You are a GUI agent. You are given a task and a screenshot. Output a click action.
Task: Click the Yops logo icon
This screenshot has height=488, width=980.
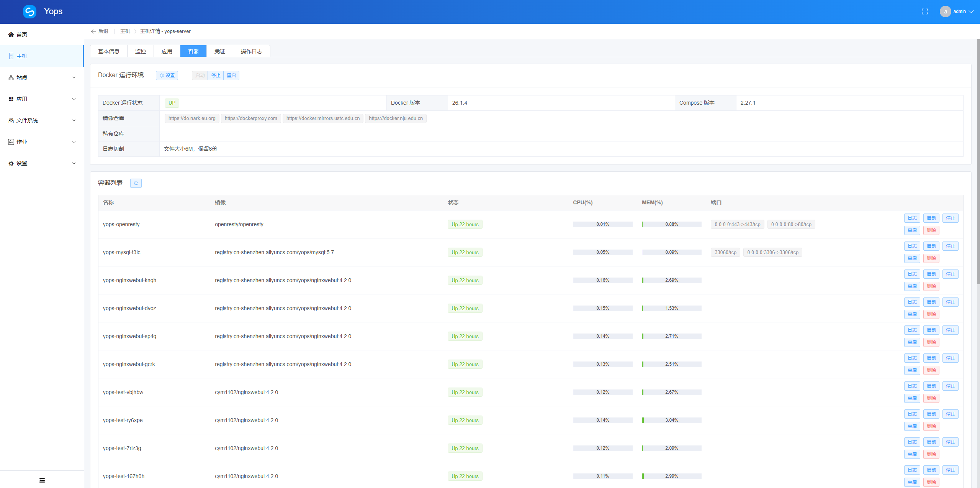pos(29,12)
